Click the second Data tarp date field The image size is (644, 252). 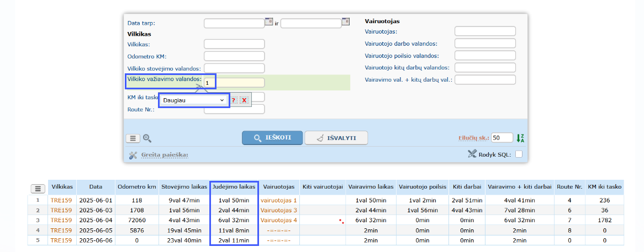[x=311, y=23]
